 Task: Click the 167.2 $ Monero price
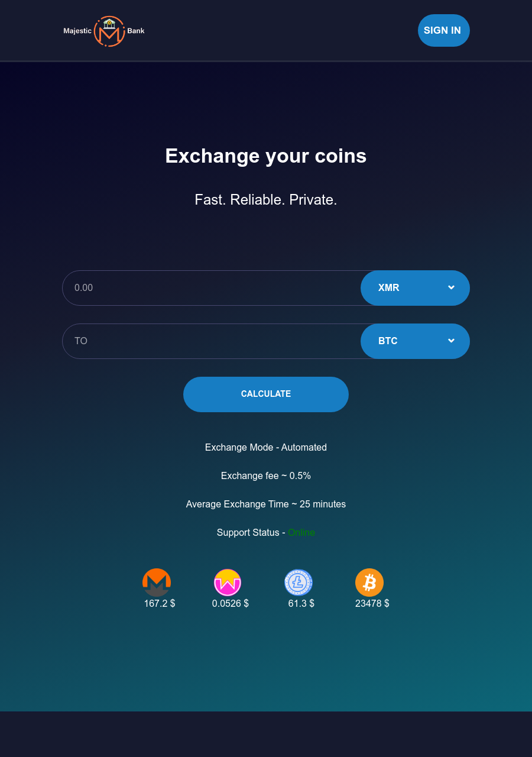160,603
